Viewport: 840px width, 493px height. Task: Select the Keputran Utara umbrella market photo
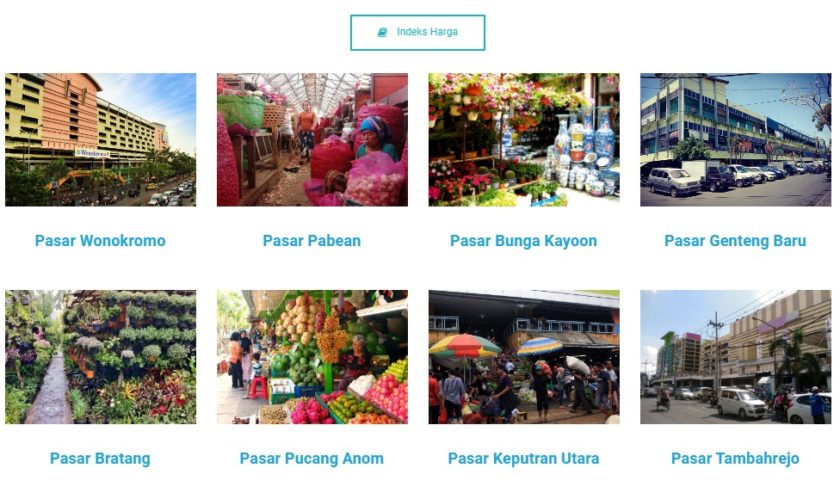pyautogui.click(x=524, y=357)
